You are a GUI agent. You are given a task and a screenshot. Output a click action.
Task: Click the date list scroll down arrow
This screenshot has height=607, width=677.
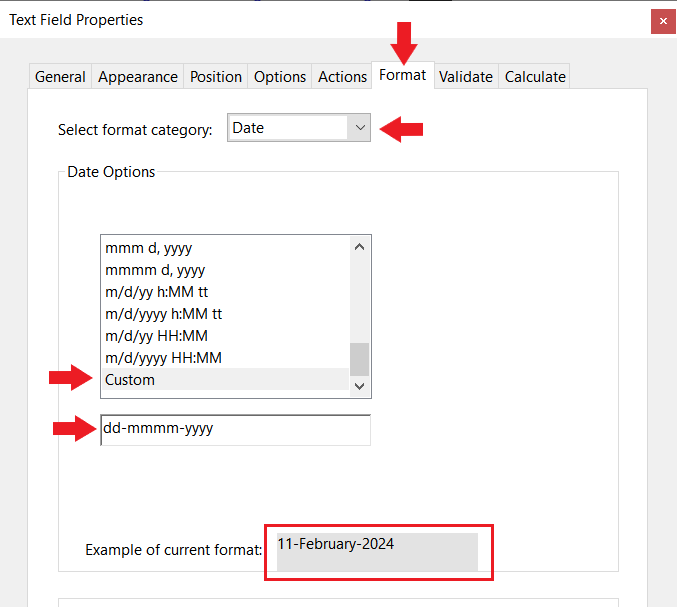pos(360,387)
